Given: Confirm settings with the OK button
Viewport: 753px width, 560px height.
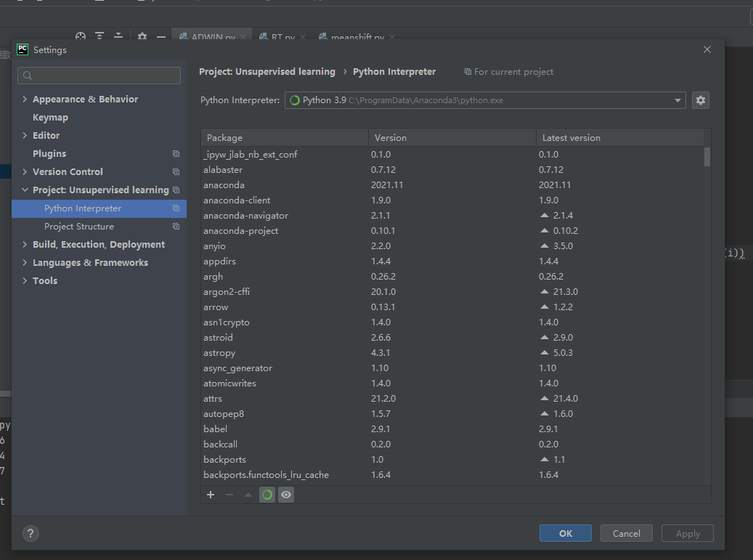Looking at the screenshot, I should [565, 532].
